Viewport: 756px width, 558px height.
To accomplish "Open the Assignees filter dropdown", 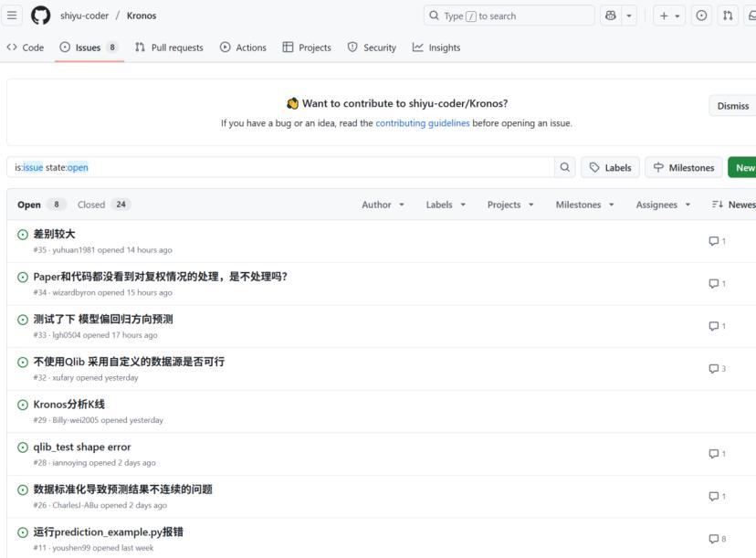I will 663,205.
